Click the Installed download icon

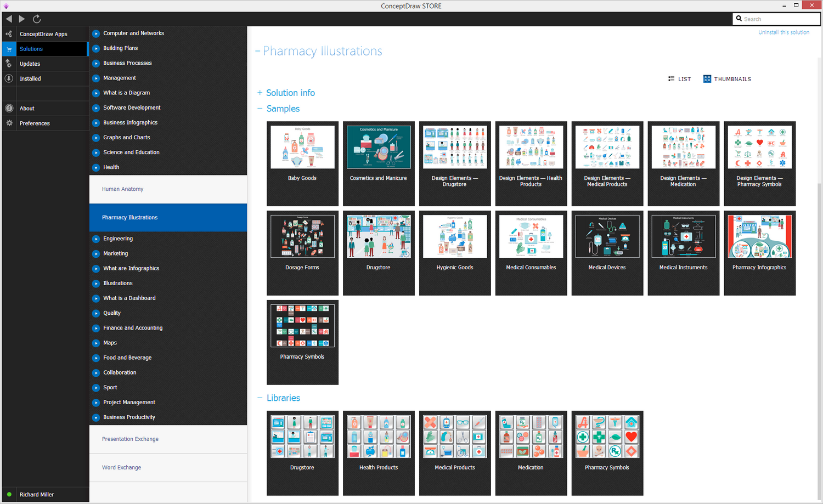tap(9, 78)
